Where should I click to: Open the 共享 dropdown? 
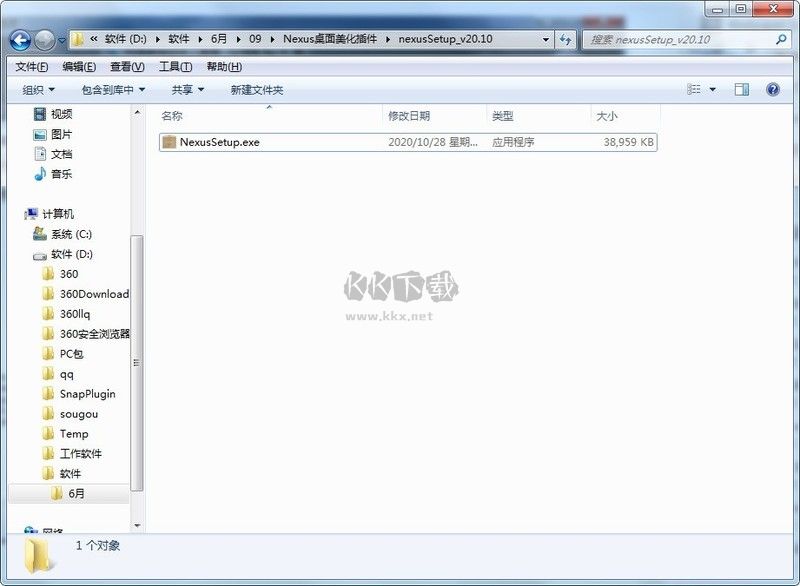click(188, 90)
